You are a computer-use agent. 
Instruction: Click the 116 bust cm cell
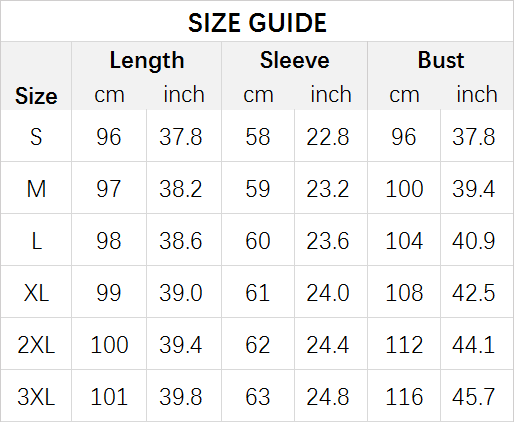404,397
